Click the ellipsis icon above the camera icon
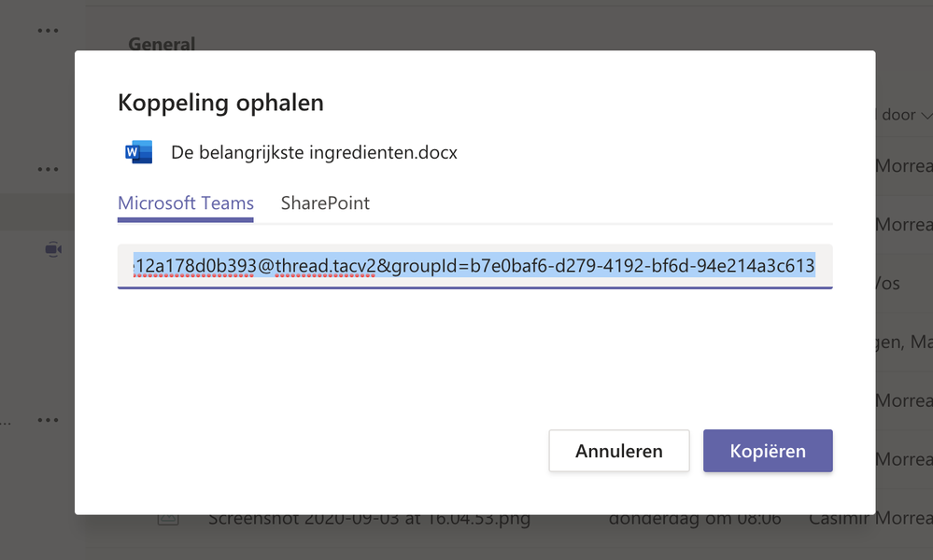933x560 pixels. [49, 170]
